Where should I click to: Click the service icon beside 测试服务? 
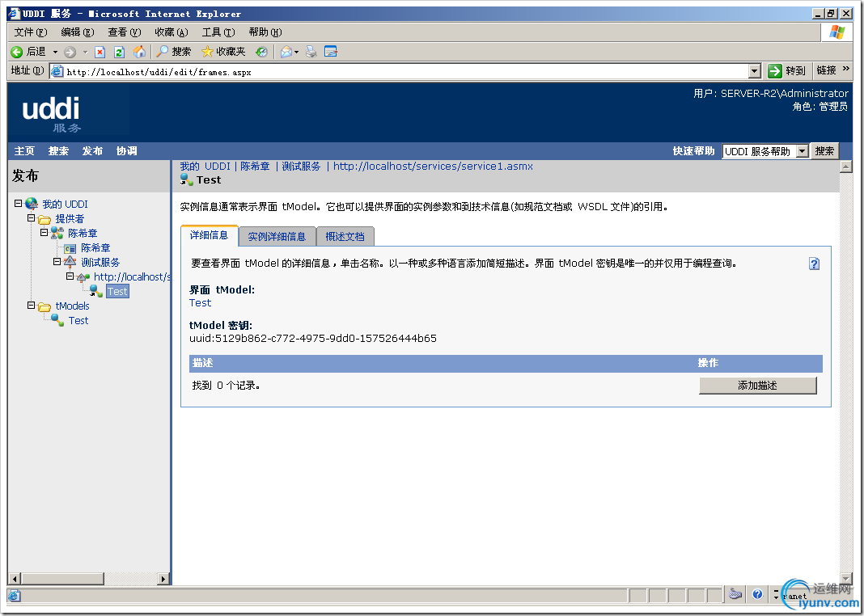(70, 263)
